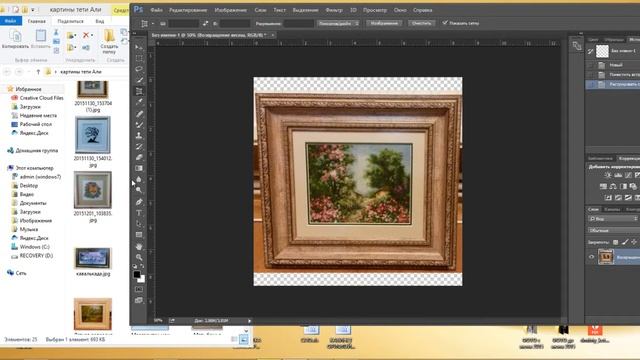Select the Dodge tool
Image resolution: width=640 pixels, height=360 pixels.
(x=139, y=190)
